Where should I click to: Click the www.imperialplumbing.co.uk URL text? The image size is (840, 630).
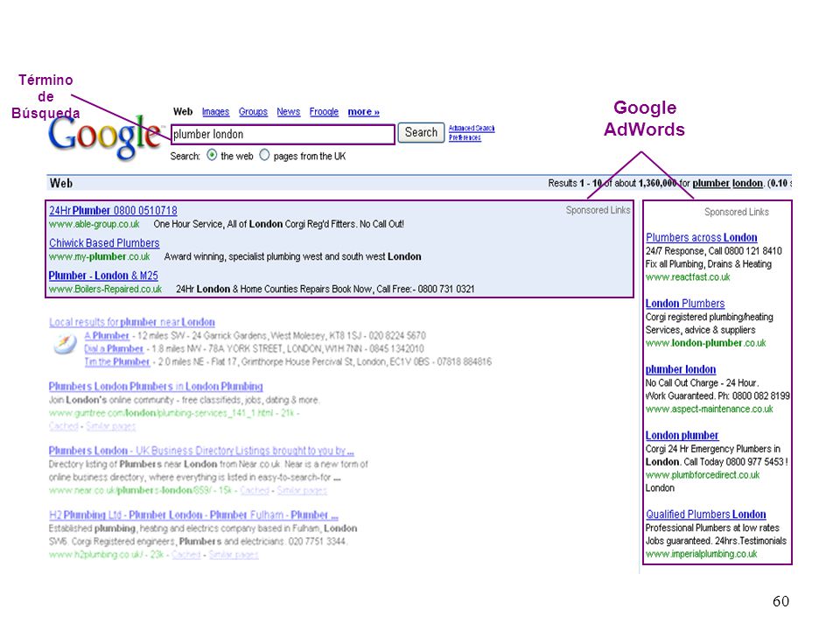pos(701,554)
